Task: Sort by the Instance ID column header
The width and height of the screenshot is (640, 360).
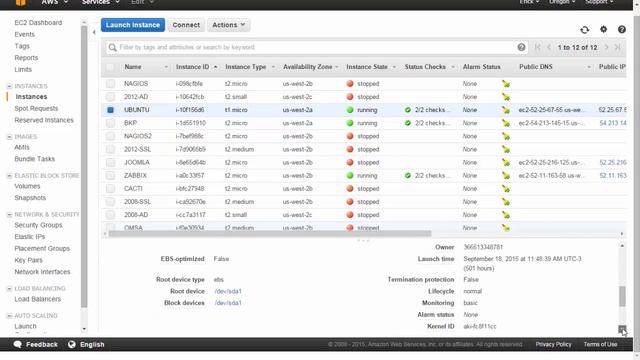Action: point(193,67)
